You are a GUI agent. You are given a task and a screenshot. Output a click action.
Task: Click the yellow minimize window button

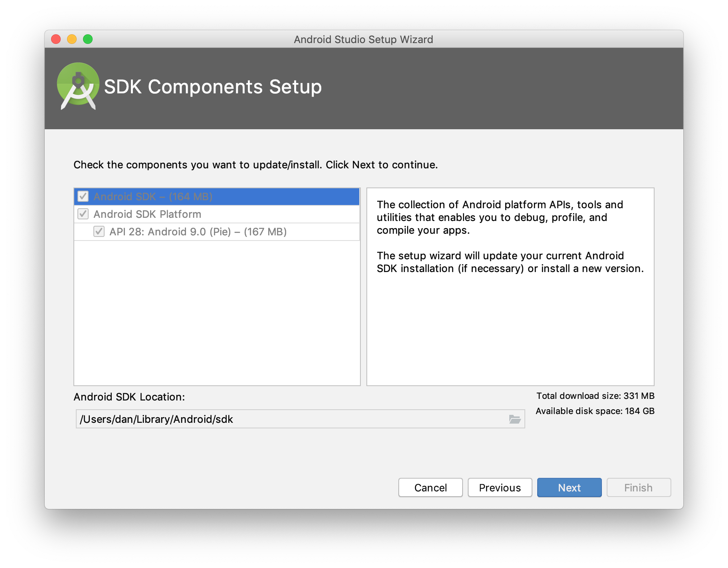(x=72, y=39)
